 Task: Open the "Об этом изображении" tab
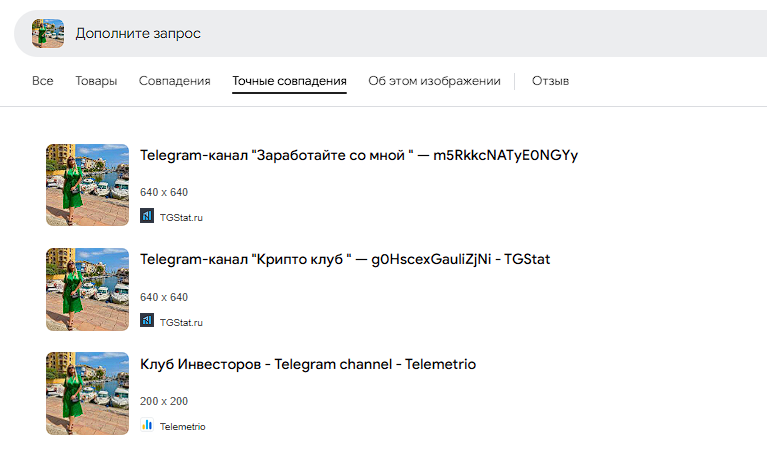pos(434,81)
